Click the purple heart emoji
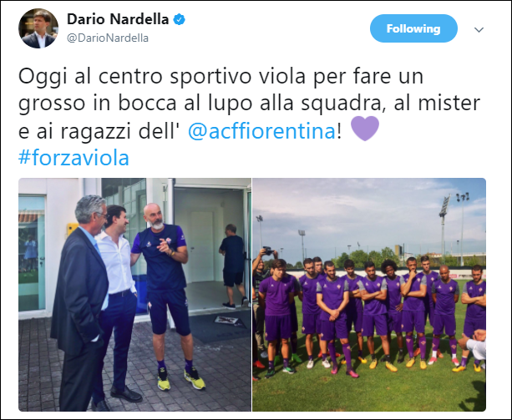 365,129
